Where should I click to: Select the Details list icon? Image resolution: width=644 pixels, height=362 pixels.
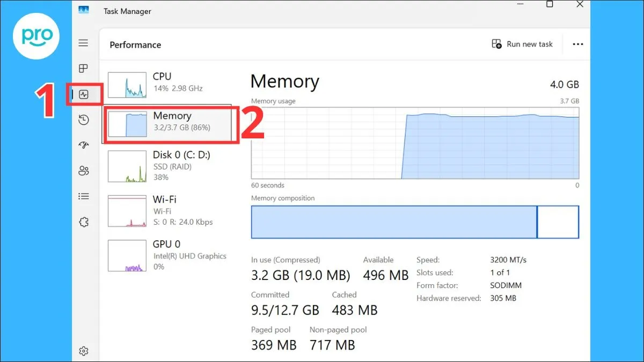coord(84,196)
